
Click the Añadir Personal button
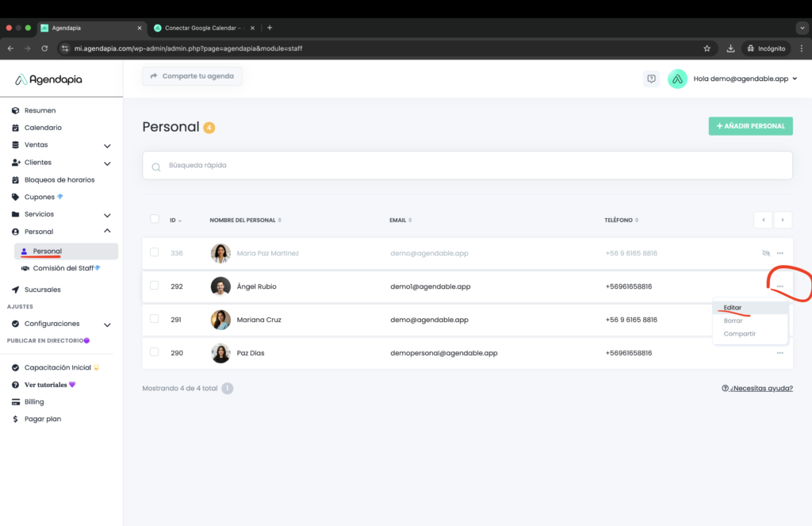[750, 126]
